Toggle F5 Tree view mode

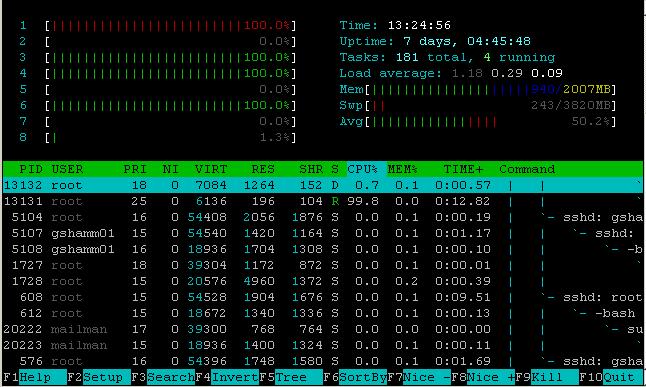291,377
